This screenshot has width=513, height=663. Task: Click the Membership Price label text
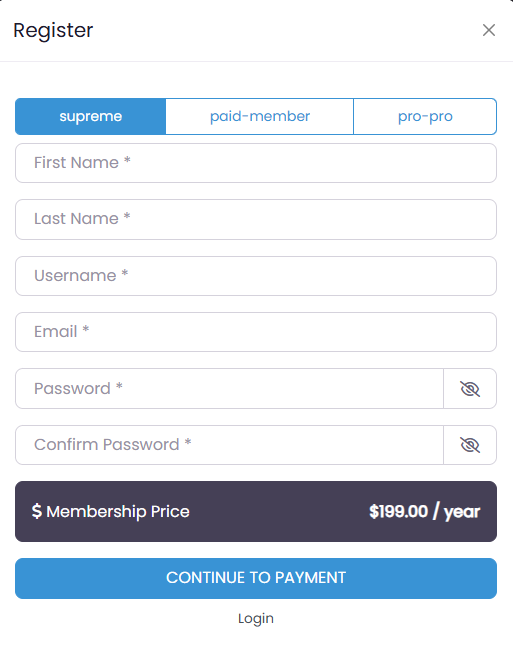(118, 511)
